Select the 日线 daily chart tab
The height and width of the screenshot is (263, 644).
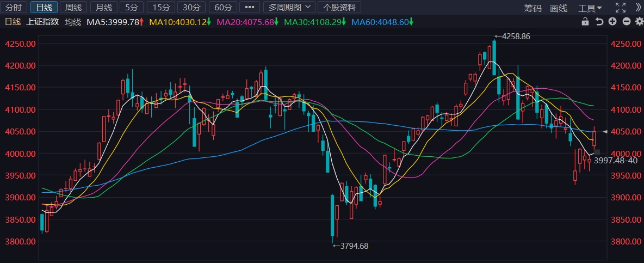[44, 8]
